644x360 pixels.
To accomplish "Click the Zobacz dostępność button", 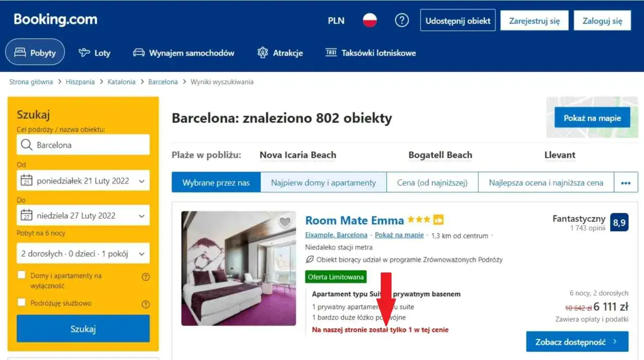I will tap(577, 341).
